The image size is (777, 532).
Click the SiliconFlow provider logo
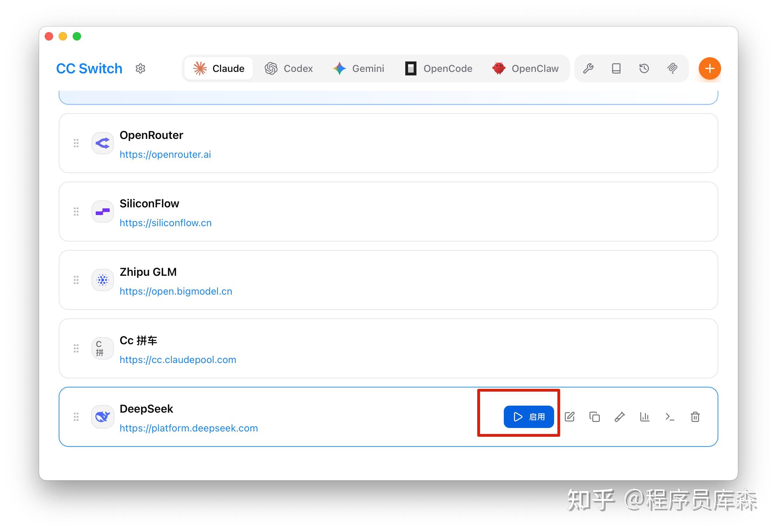point(103,212)
